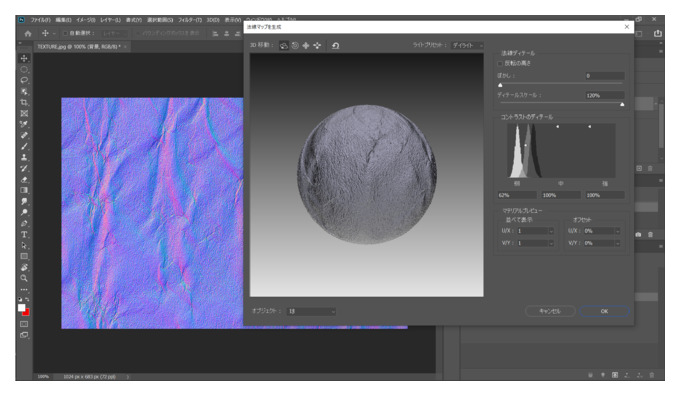Open the フィルター menu

point(190,20)
